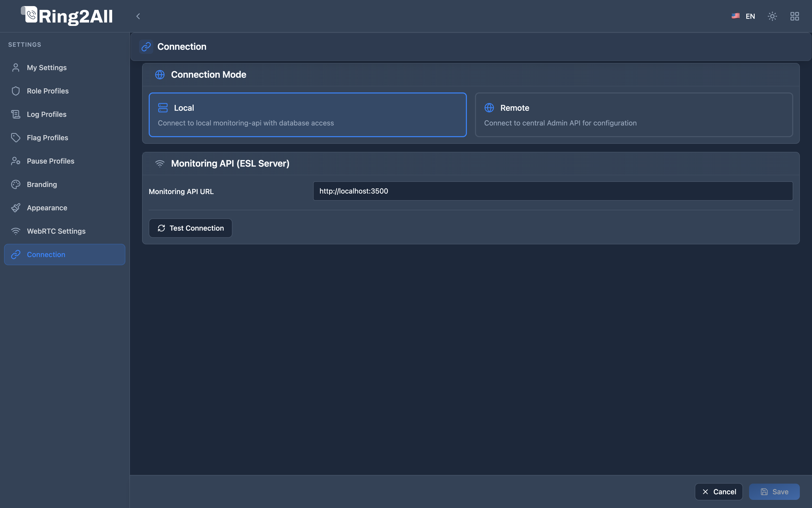
Task: Click the Monitoring API URL label
Action: click(181, 192)
